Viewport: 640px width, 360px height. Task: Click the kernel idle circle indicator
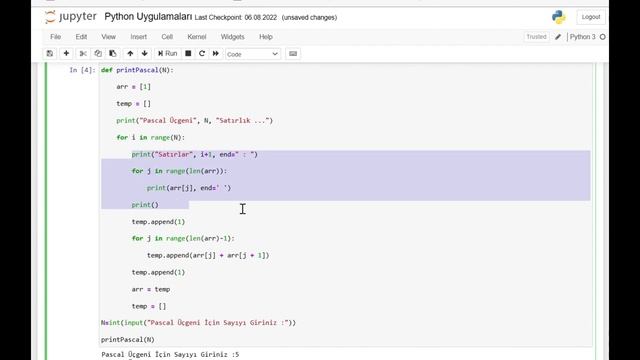(602, 37)
